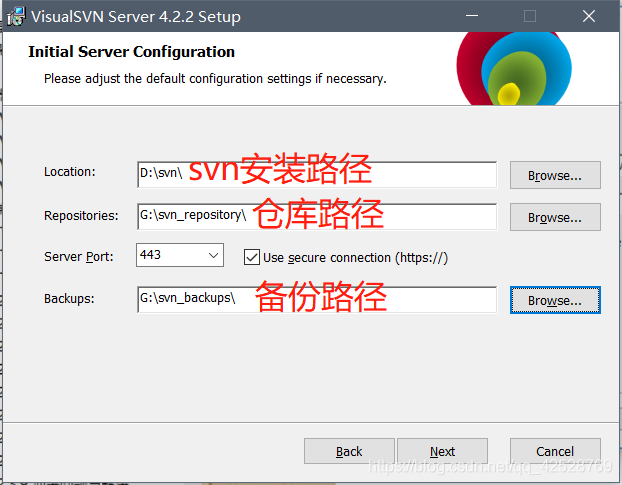Click Browse button for Repositories path
The width and height of the screenshot is (622, 485).
(555, 217)
